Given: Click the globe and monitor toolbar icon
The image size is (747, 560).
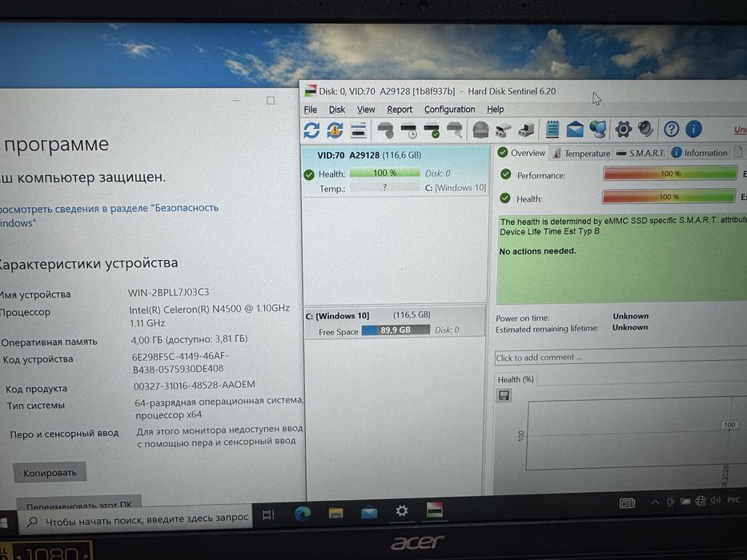Looking at the screenshot, I should click(598, 129).
